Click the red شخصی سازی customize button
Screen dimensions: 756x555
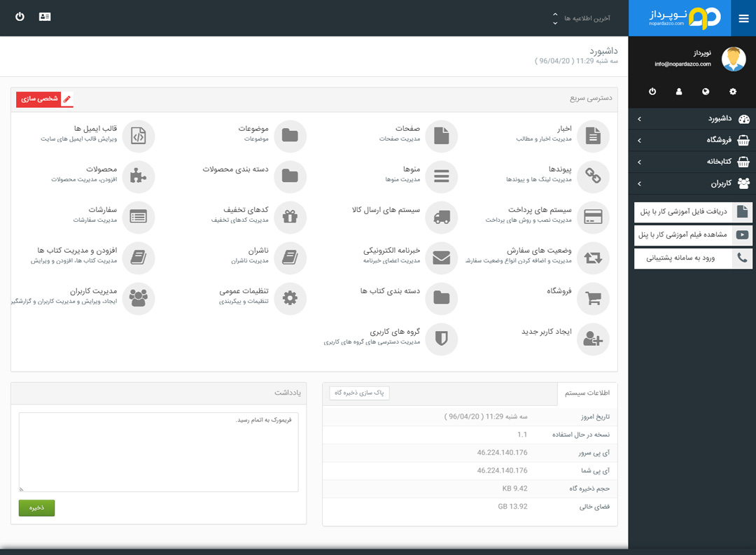click(45, 99)
